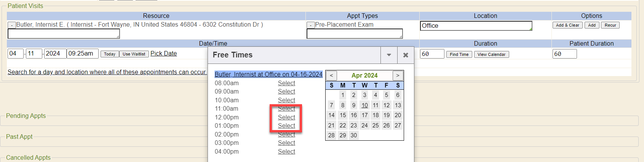Select the 12:00pm free time slot
This screenshot has width=644, height=162.
pyautogui.click(x=286, y=117)
